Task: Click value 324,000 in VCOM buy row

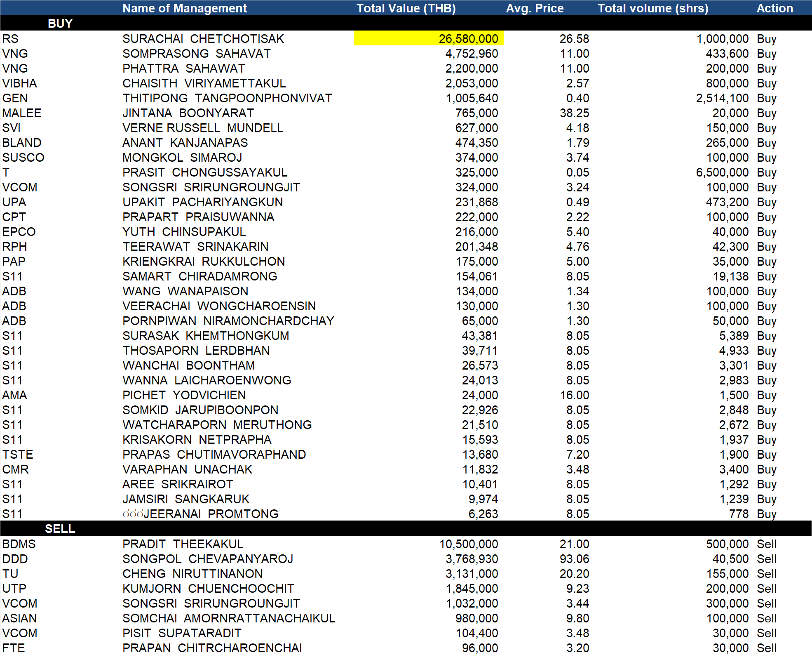Action: pos(476,187)
